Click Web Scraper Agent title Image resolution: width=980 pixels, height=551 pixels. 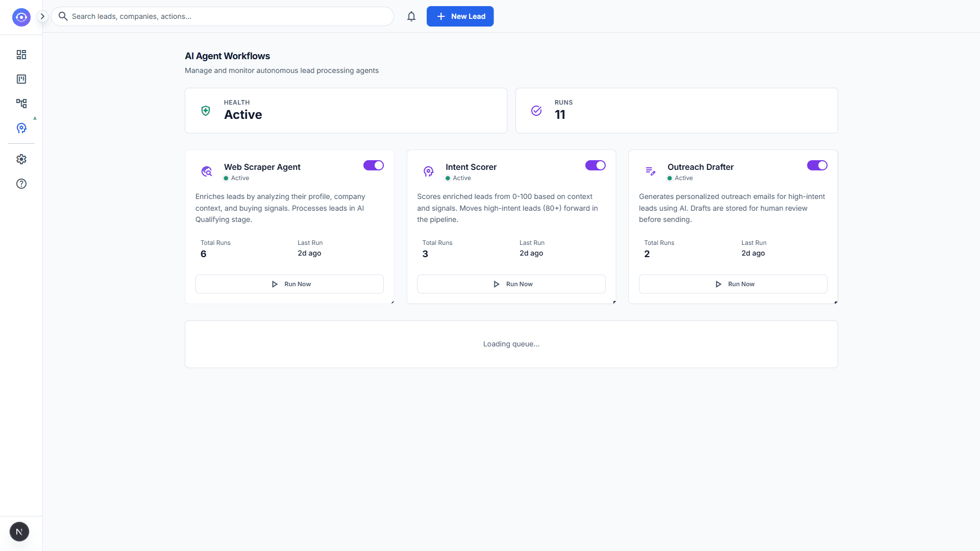[262, 167]
